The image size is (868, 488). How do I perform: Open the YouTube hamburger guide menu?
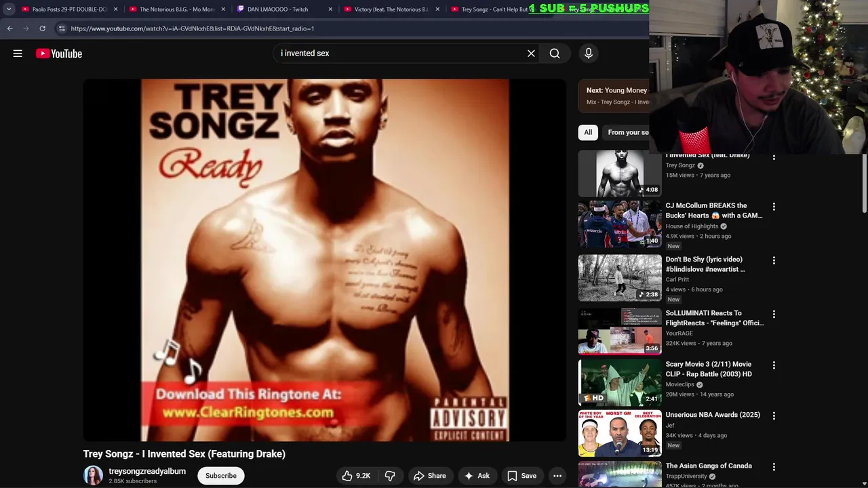18,54
